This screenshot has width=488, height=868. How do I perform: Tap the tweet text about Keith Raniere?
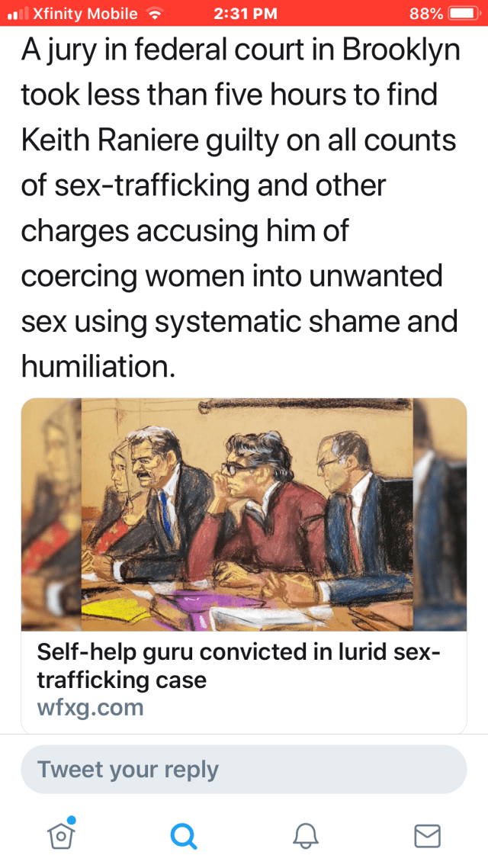pyautogui.click(x=241, y=207)
